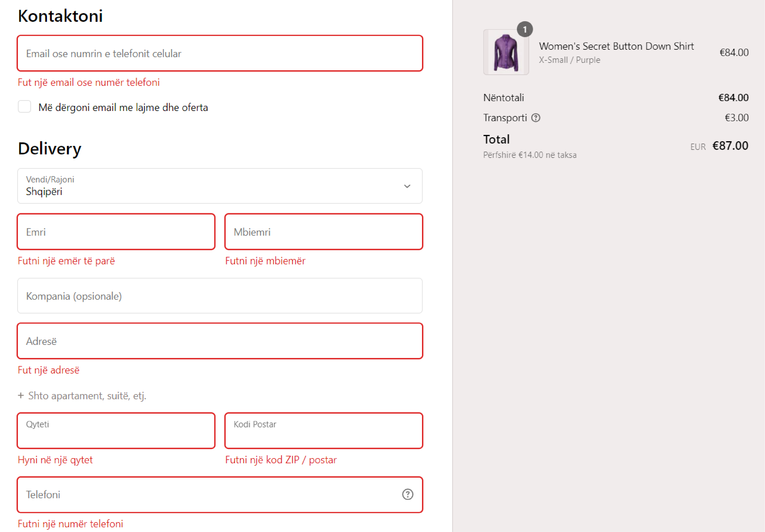Click into the Emri first name field
Screen dimensions: 765x532
coord(116,232)
